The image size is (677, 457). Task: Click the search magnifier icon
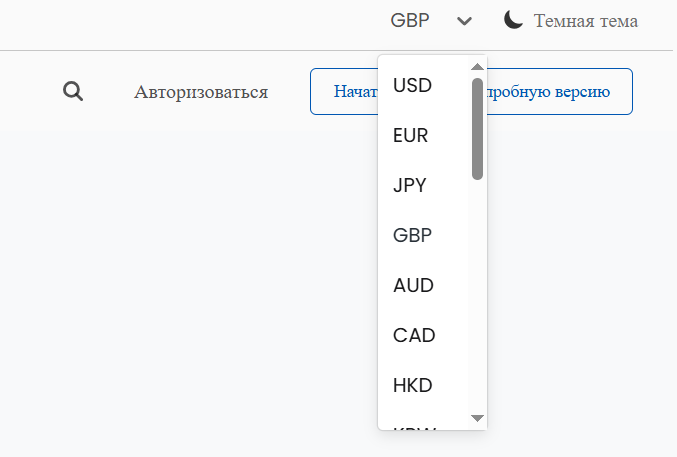point(72,92)
